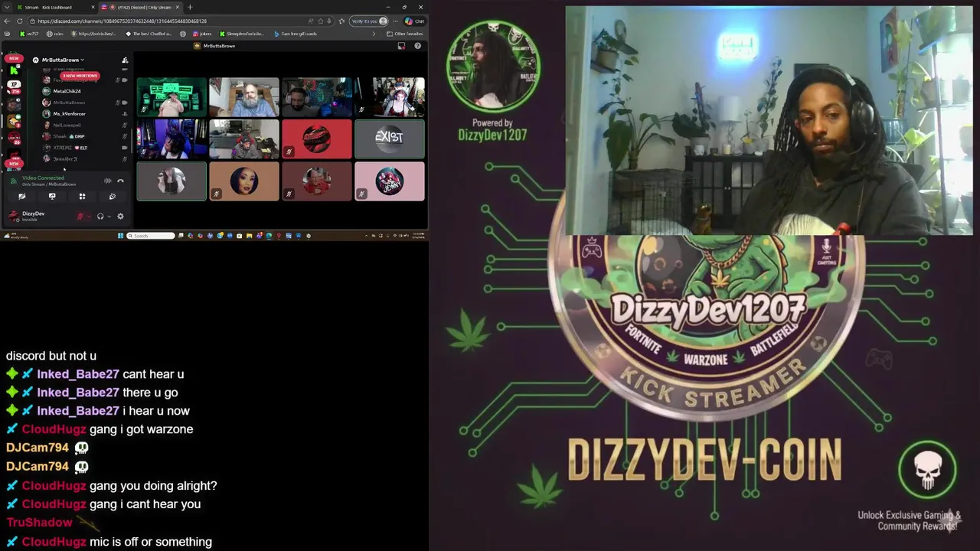The width and height of the screenshot is (980, 551).
Task: Open Read aloud icon in address bar
Action: (x=310, y=21)
